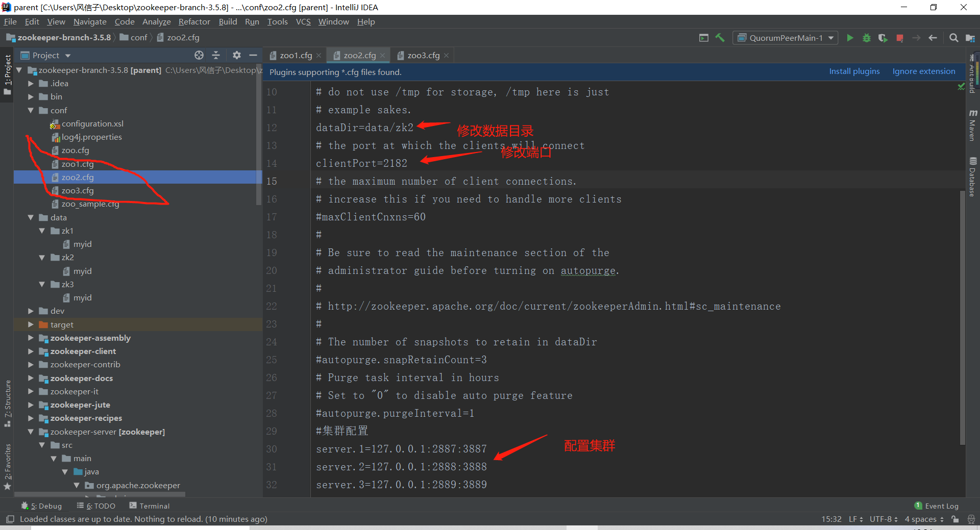Click the scroll-from-source target icon
980x530 pixels.
(199, 55)
